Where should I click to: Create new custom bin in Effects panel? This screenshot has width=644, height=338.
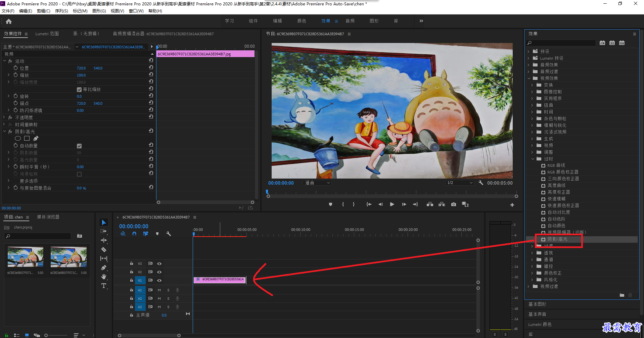pyautogui.click(x=622, y=295)
